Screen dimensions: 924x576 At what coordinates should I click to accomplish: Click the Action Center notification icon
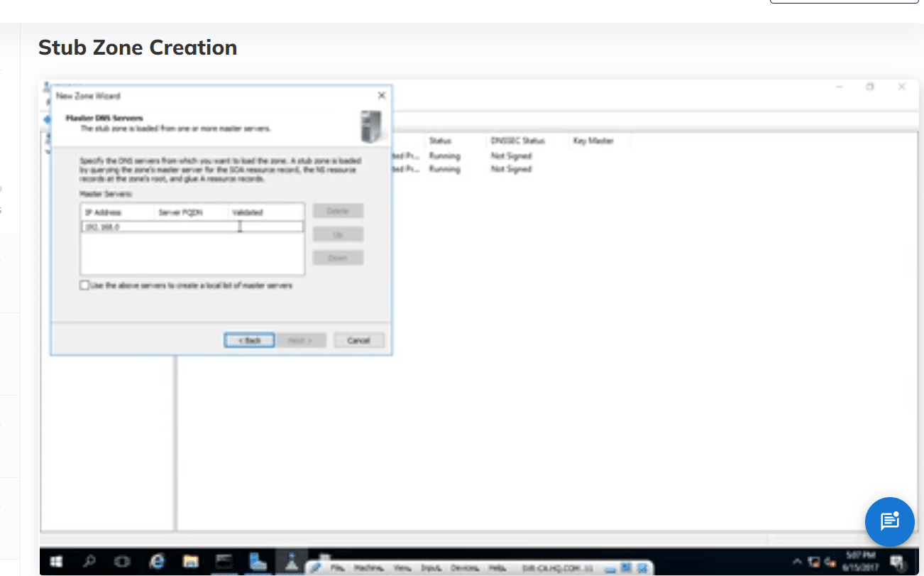point(898,562)
